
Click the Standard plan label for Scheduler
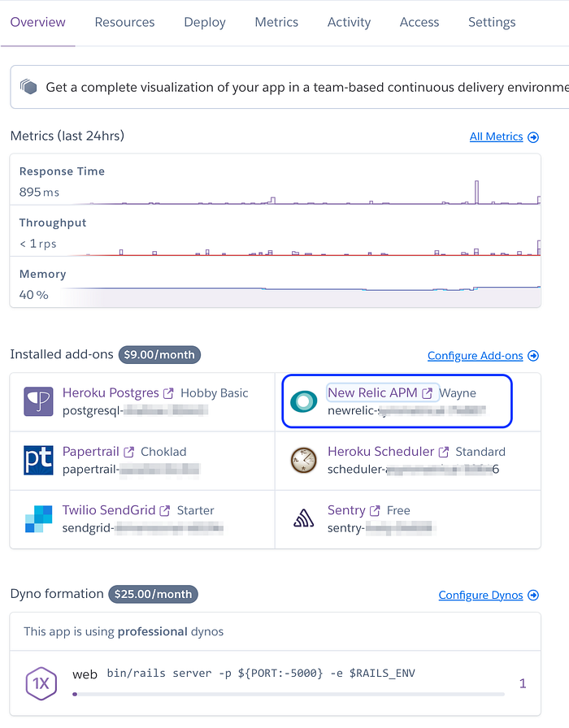[480, 452]
